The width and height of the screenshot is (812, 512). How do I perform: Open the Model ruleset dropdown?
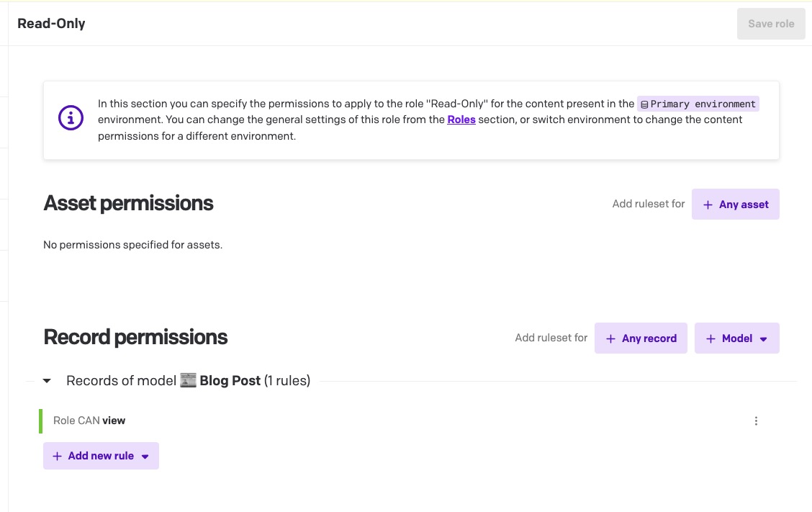(736, 338)
